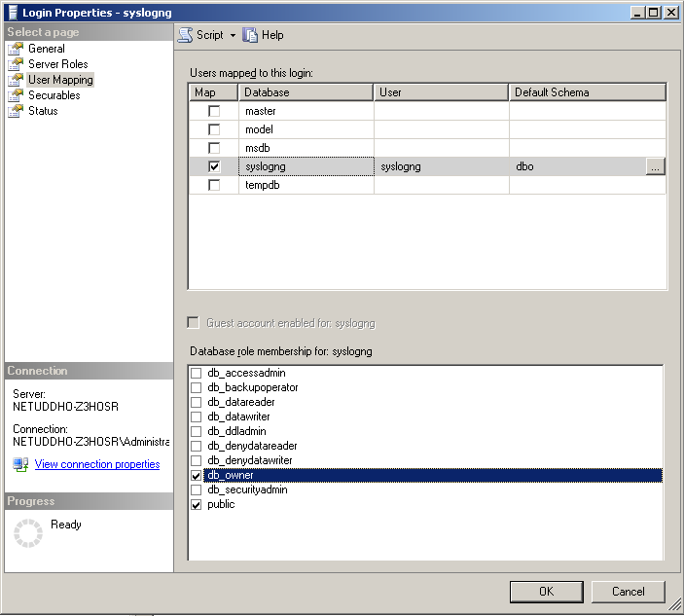Screen dimensions: 684x616
Task: Click the Database column header
Action: 306,92
